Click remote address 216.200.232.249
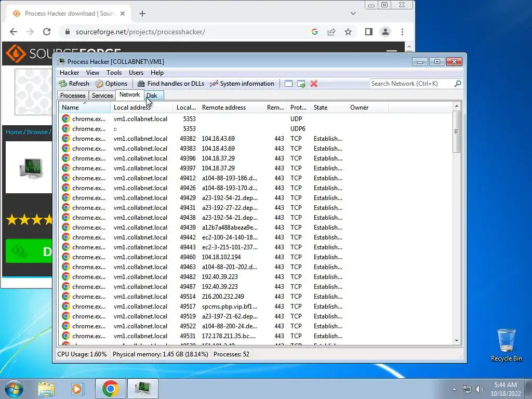 click(x=223, y=297)
